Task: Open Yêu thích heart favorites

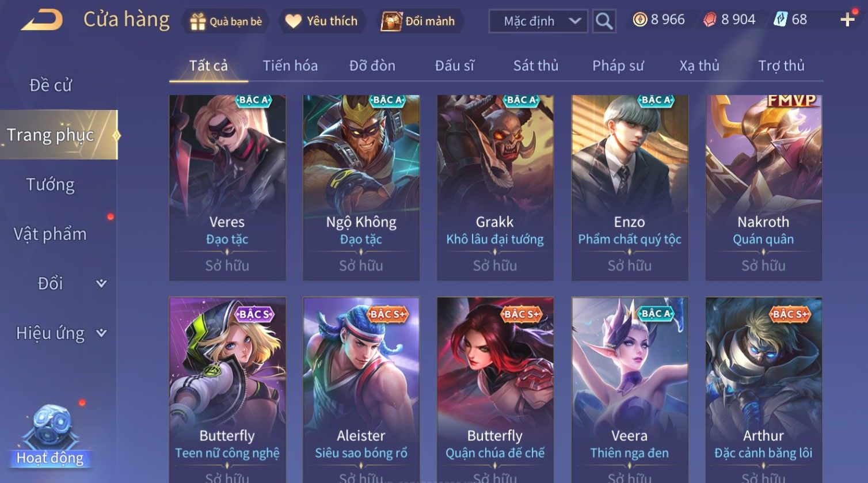Action: click(293, 21)
